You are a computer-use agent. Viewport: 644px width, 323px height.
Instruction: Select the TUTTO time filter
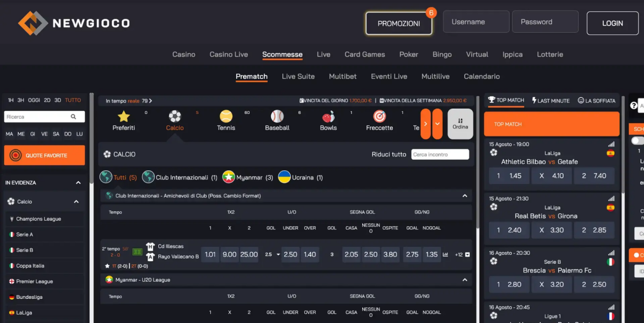click(x=73, y=101)
